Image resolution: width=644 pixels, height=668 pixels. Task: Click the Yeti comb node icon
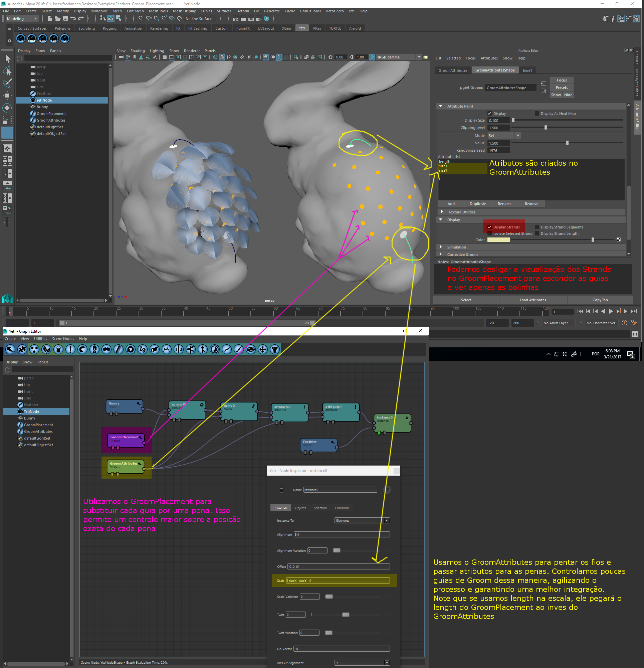(x=118, y=349)
